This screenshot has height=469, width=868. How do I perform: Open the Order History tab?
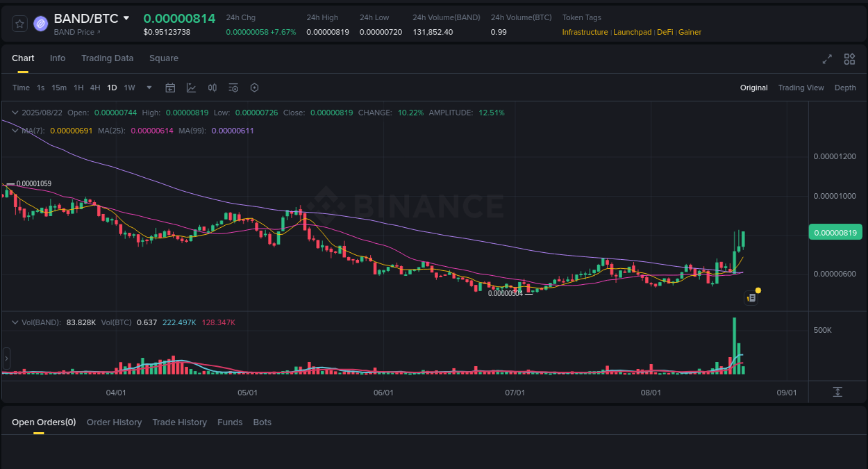tap(114, 422)
